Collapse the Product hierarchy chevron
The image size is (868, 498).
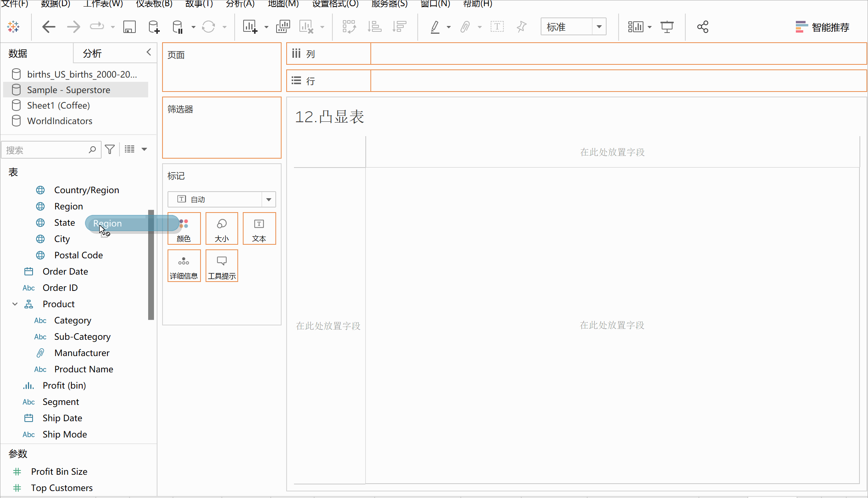click(15, 304)
